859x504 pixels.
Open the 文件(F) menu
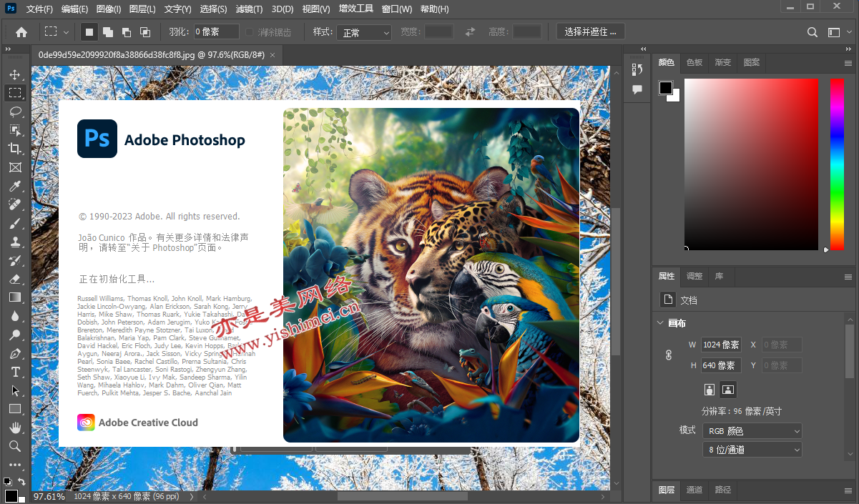pos(39,9)
